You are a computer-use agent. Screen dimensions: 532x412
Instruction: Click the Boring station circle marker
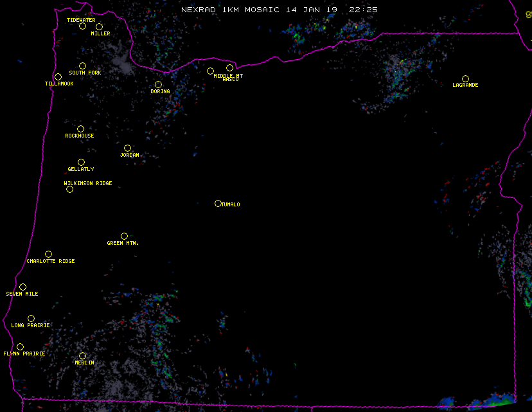(x=158, y=85)
